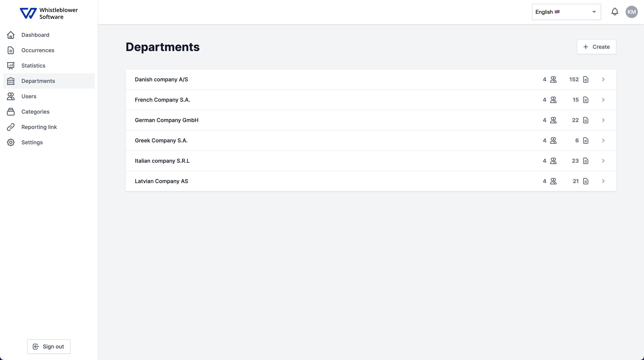
Task: Click the Reporting link chain icon
Action: [11, 127]
